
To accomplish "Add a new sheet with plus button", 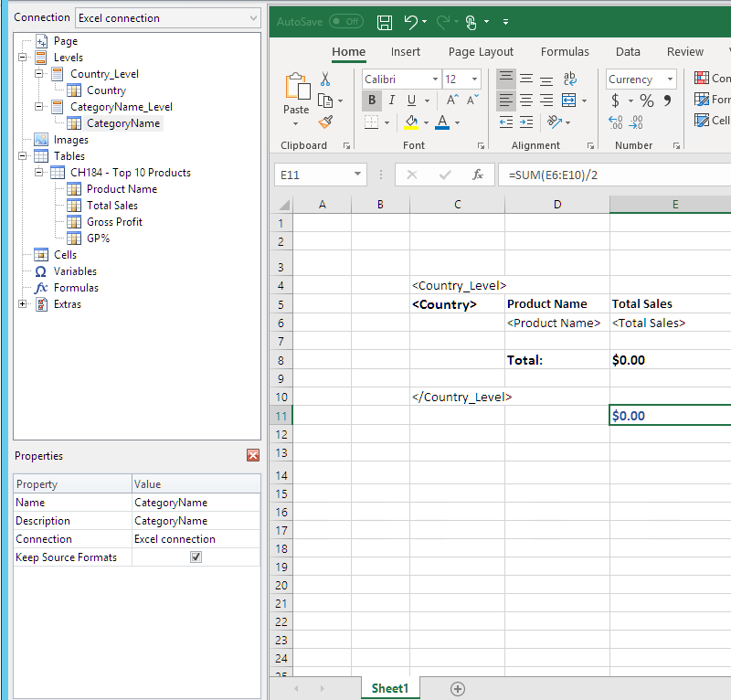I will click(x=458, y=688).
